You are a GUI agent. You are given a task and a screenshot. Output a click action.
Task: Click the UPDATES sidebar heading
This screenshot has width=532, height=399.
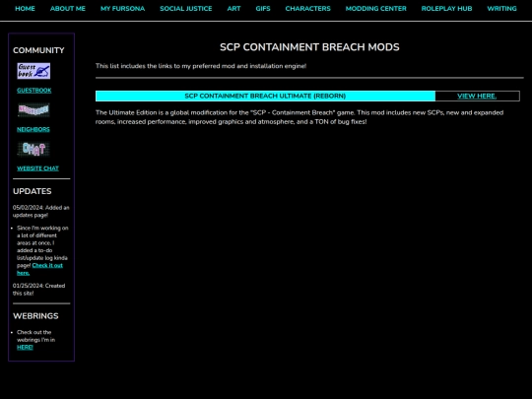click(x=33, y=191)
